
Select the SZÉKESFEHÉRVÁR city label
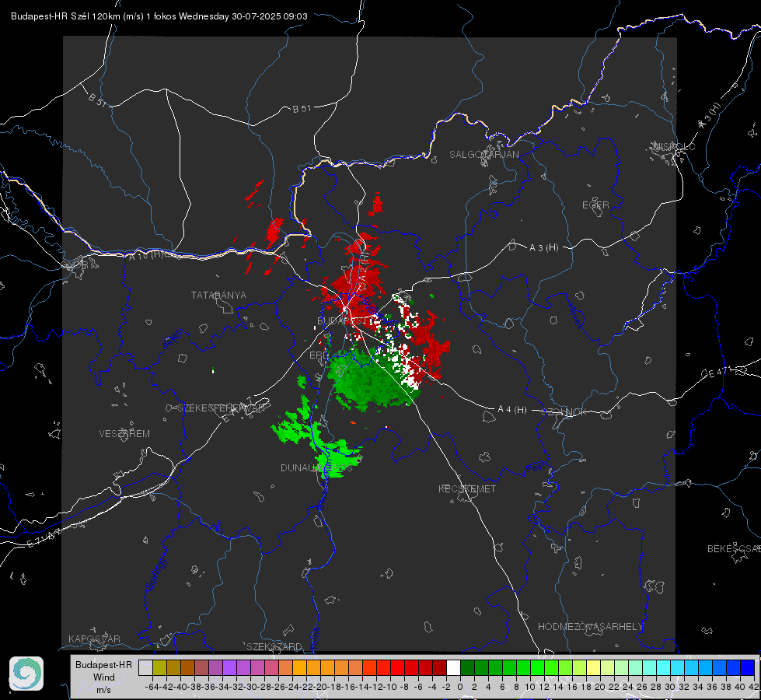tap(223, 408)
